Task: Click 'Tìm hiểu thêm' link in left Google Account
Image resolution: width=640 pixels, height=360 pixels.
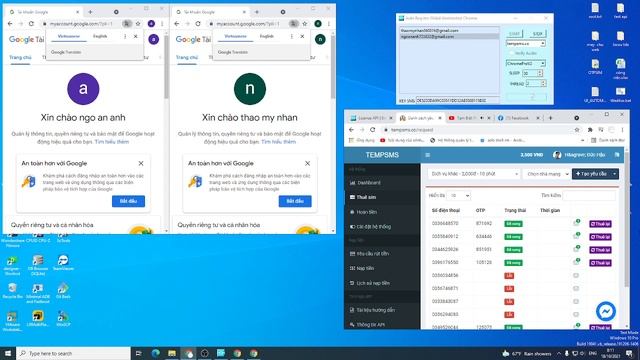Action: [x=112, y=142]
